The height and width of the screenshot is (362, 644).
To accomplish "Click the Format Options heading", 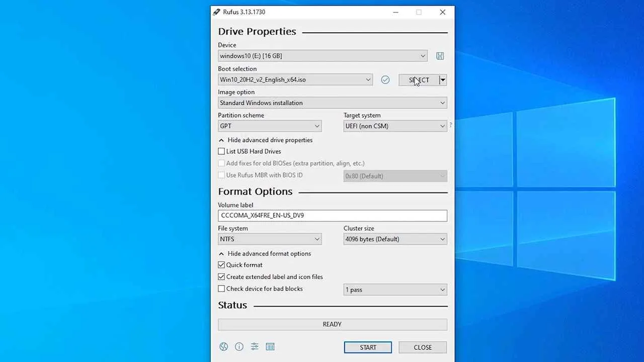I will 255,192.
